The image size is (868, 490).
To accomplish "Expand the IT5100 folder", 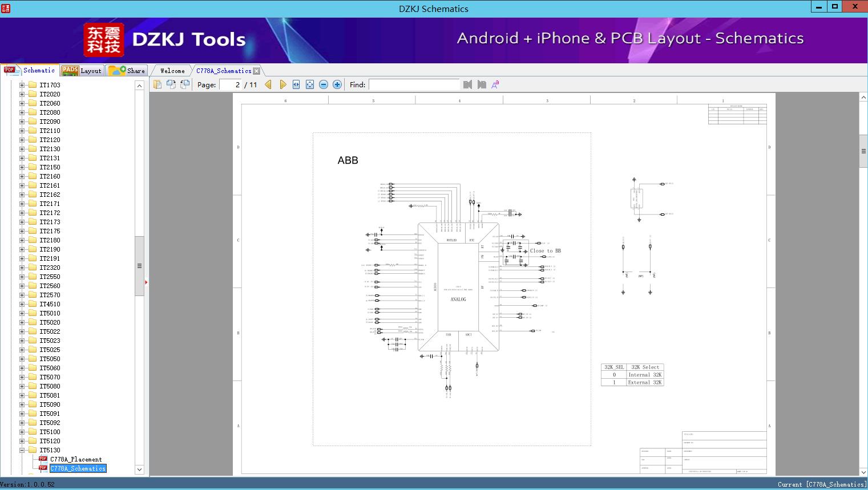I will [x=22, y=432].
